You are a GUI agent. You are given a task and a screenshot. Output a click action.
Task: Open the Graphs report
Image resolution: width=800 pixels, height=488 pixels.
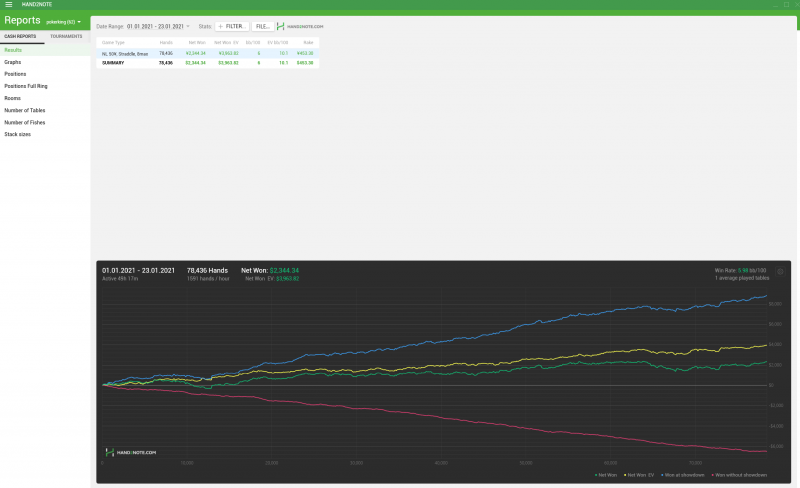click(13, 62)
